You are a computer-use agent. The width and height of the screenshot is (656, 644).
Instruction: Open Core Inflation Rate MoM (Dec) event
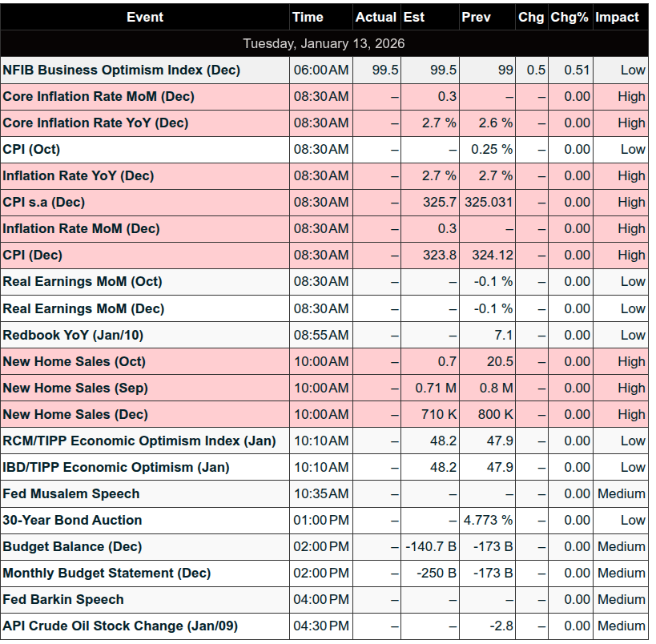(99, 97)
